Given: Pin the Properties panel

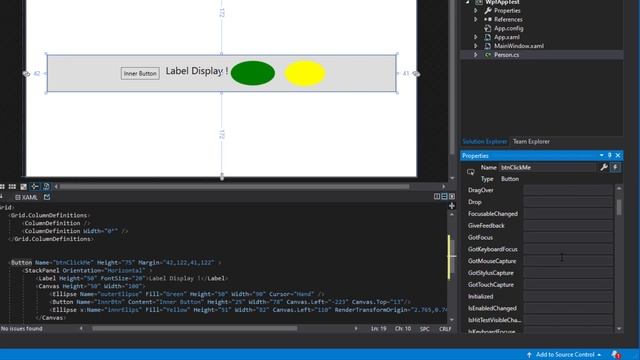Looking at the screenshot, I should click(609, 156).
